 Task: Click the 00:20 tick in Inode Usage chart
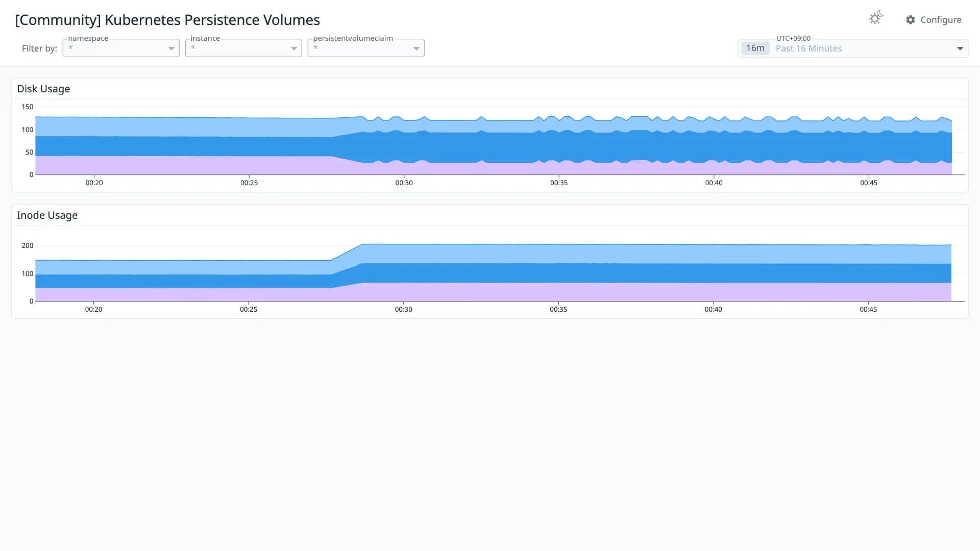(93, 309)
